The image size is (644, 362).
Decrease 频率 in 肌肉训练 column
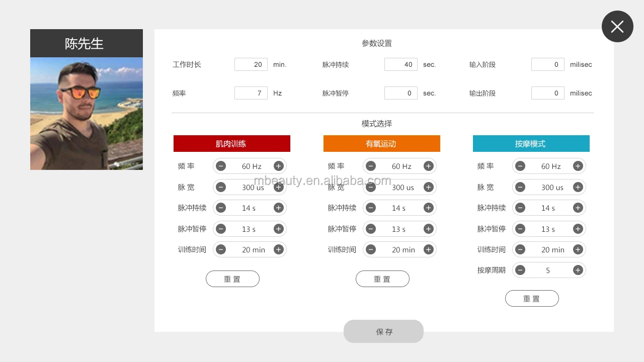[221, 166]
